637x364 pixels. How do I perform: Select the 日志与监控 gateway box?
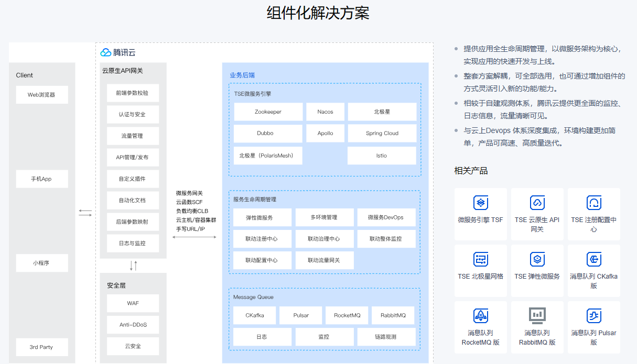(x=133, y=243)
